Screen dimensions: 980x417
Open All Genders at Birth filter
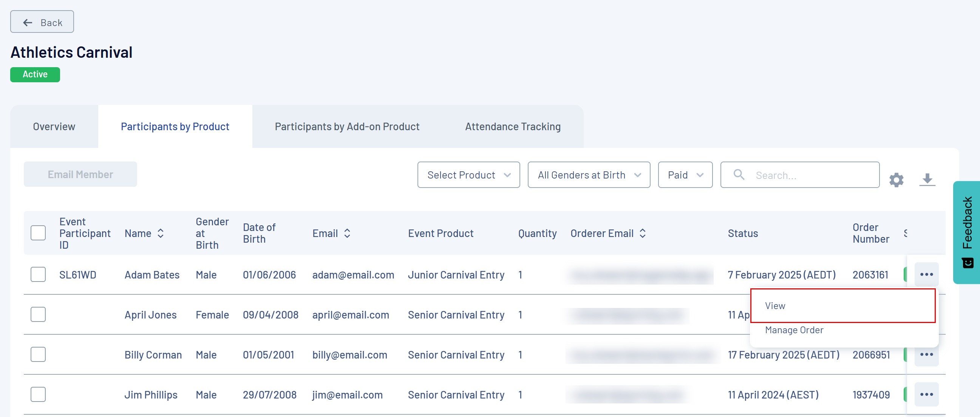click(x=589, y=175)
